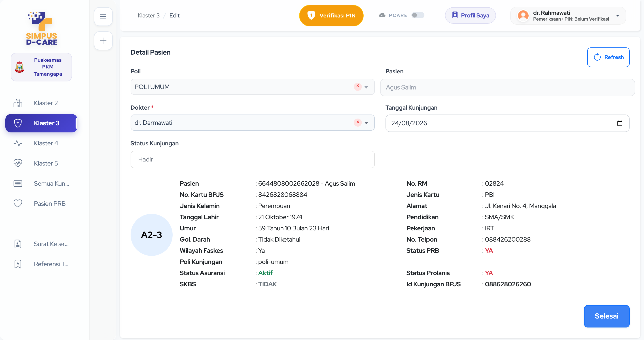
Task: Click the A2-3 queue number badge
Action: 152,235
